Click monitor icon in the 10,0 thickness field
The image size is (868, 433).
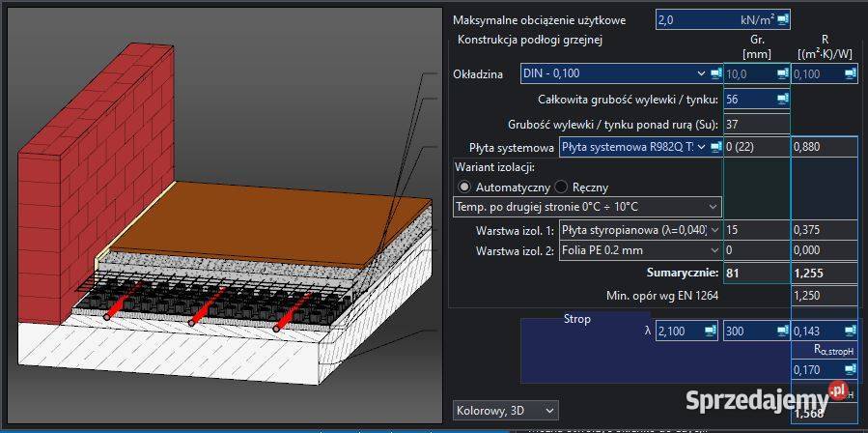pos(782,73)
